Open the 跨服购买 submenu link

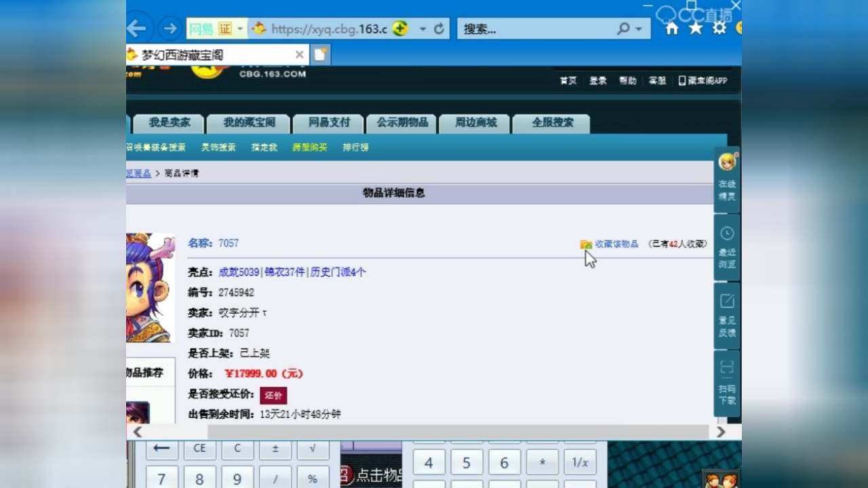(310, 147)
